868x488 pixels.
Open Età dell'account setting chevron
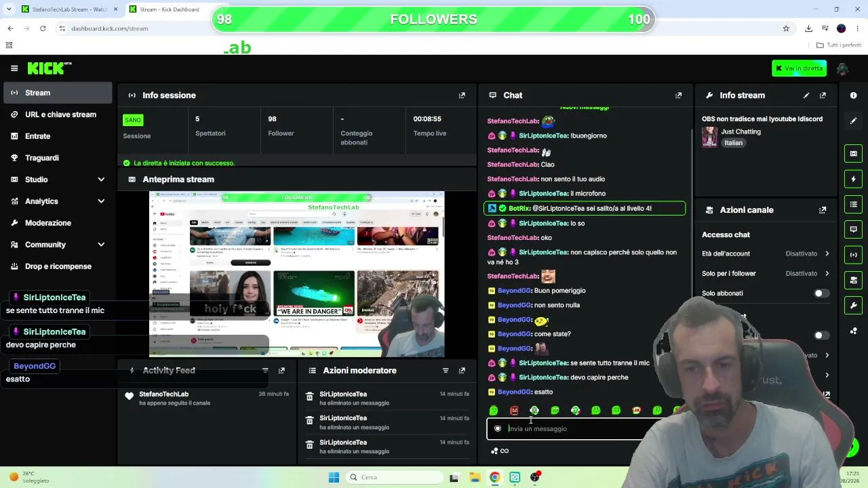(827, 253)
